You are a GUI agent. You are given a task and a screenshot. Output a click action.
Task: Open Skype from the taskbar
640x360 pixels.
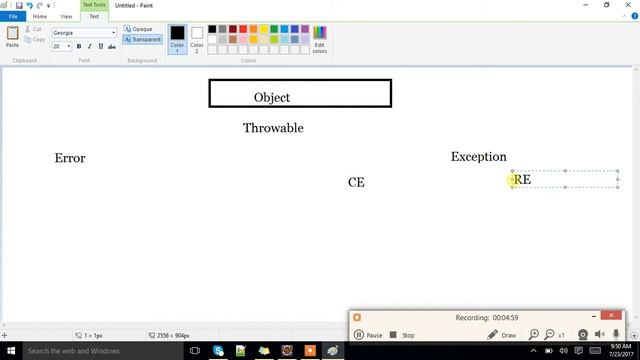[x=218, y=351]
